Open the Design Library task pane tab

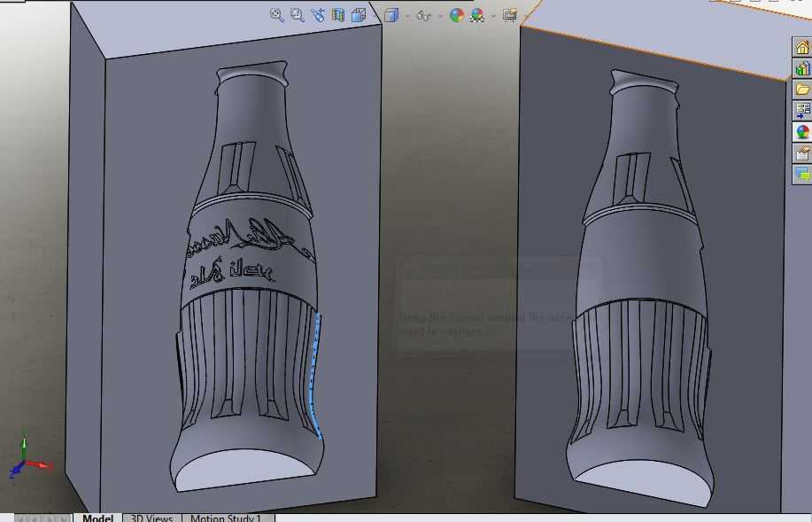tap(802, 68)
